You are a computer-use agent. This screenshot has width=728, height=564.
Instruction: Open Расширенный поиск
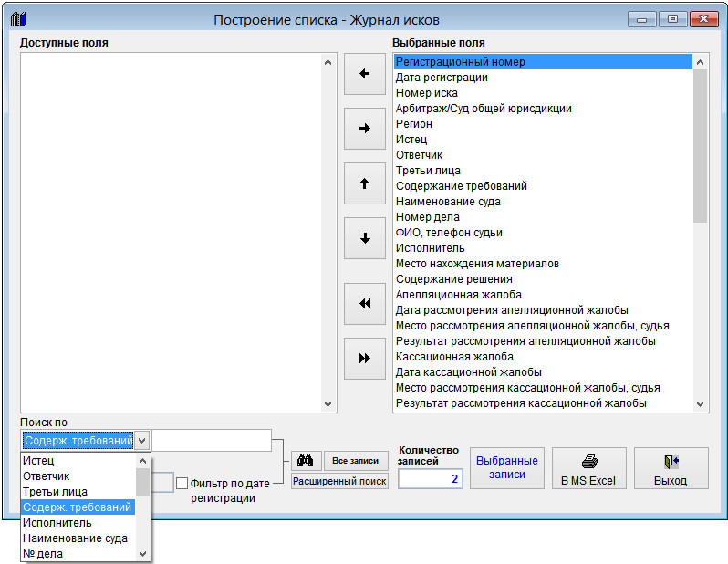[x=339, y=481]
